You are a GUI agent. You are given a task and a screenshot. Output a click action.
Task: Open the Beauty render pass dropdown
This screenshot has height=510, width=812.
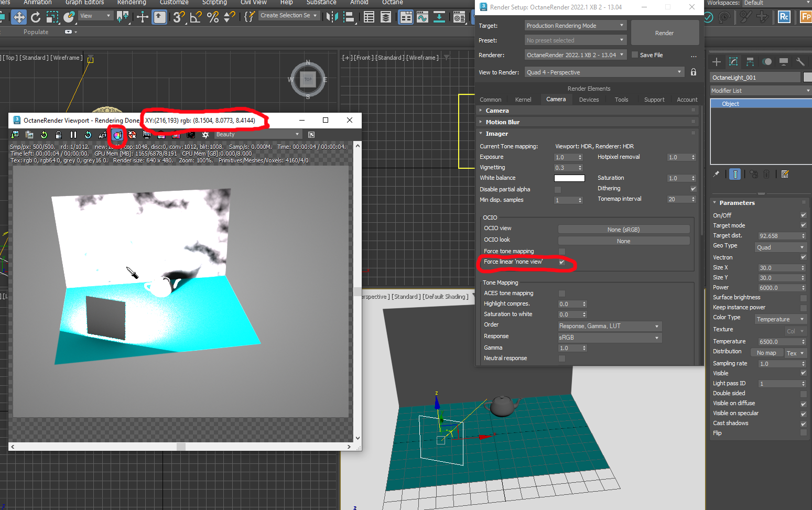click(x=257, y=135)
